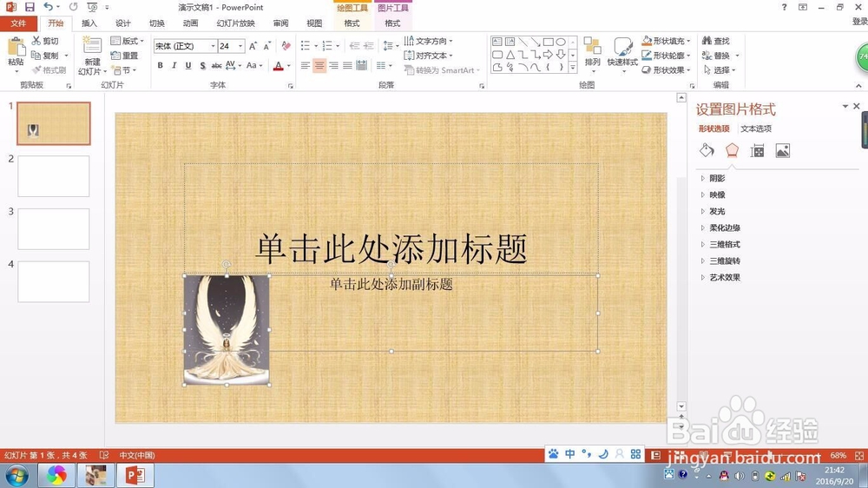The width and height of the screenshot is (868, 488).
Task: Close the 设置图片格式 pane
Action: (x=857, y=106)
